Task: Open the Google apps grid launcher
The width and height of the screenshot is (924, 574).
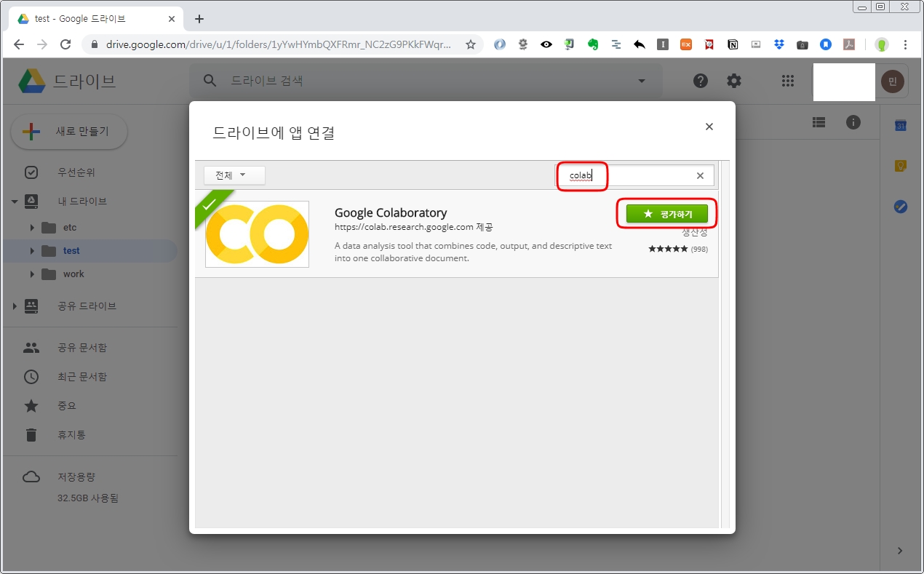Action: [x=787, y=81]
